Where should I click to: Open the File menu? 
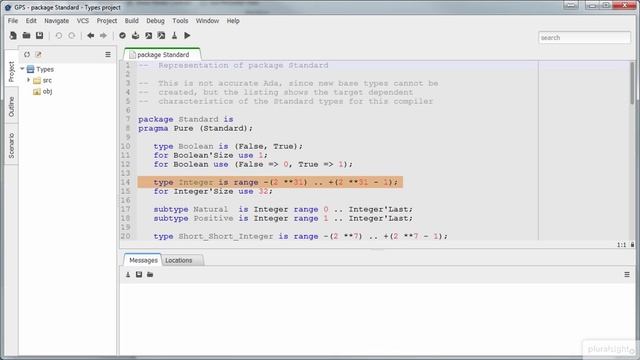click(x=13, y=21)
